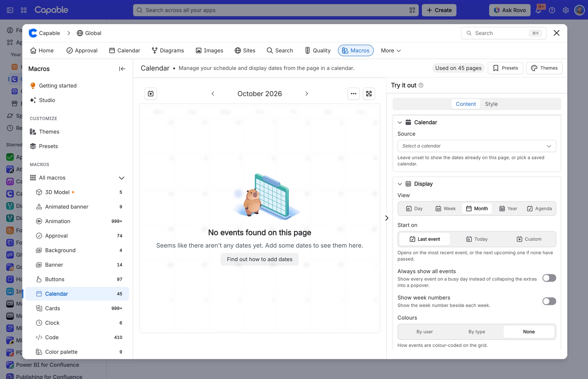Image resolution: width=588 pixels, height=379 pixels.
Task: Turn on Show week numbers
Action: pyautogui.click(x=549, y=301)
